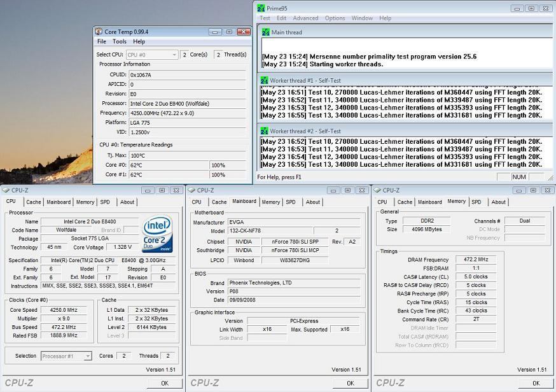Click the Prime95 title bar icon
The height and width of the screenshot is (392, 556).
[261, 8]
